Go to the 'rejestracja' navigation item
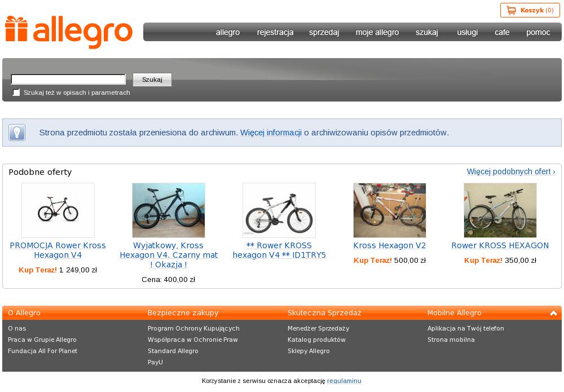The image size is (564, 392). pyautogui.click(x=275, y=32)
